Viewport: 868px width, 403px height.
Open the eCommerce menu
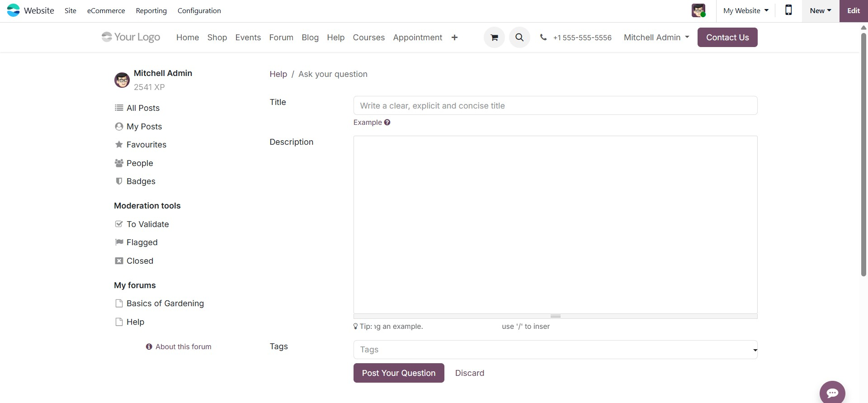click(106, 10)
